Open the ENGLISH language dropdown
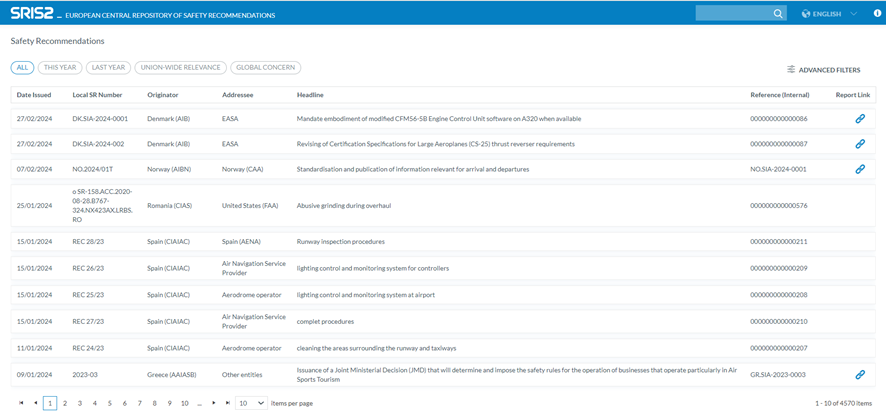 (830, 14)
